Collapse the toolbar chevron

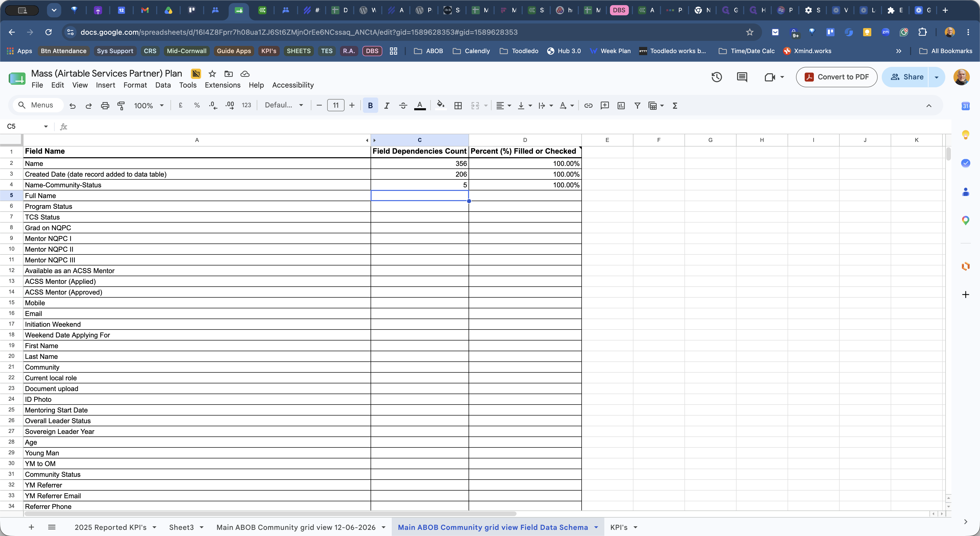(x=929, y=106)
